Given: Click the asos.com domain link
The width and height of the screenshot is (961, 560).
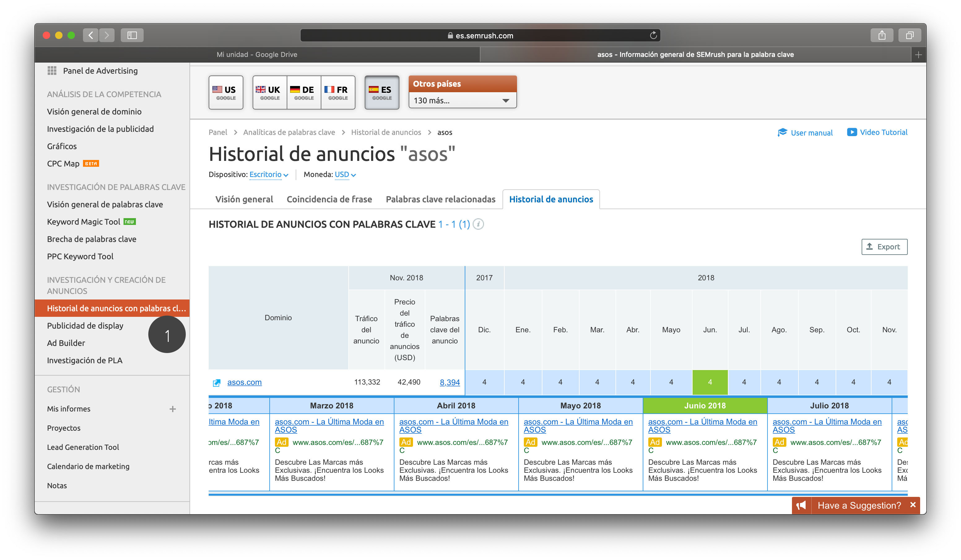Looking at the screenshot, I should 245,381.
